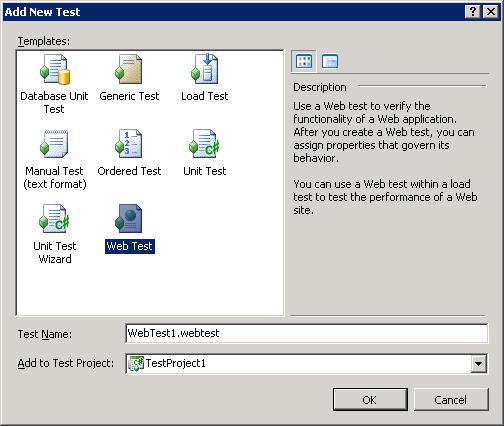
Task: Select the Unit Test template icon
Action: click(205, 144)
